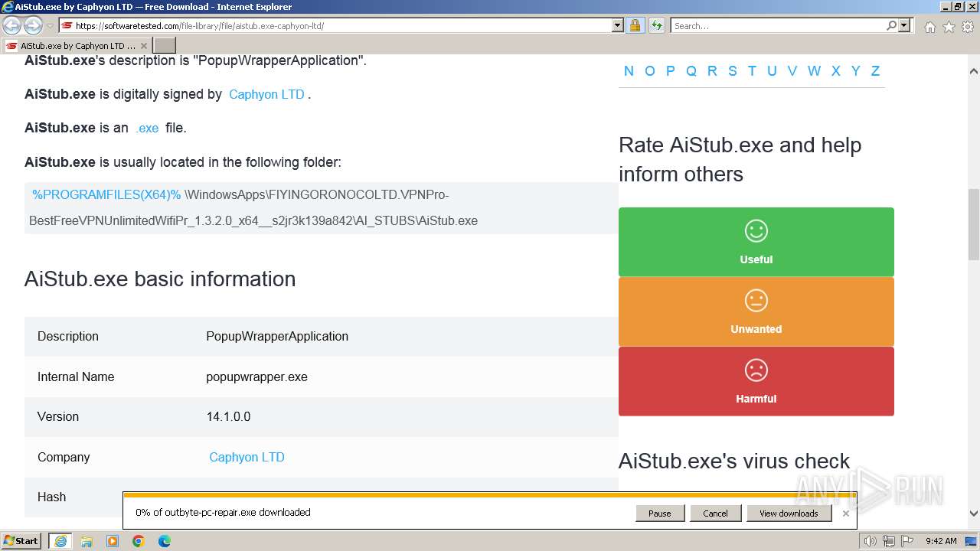This screenshot has width=980, height=551.
Task: Jump to letter R in file index
Action: click(x=712, y=71)
